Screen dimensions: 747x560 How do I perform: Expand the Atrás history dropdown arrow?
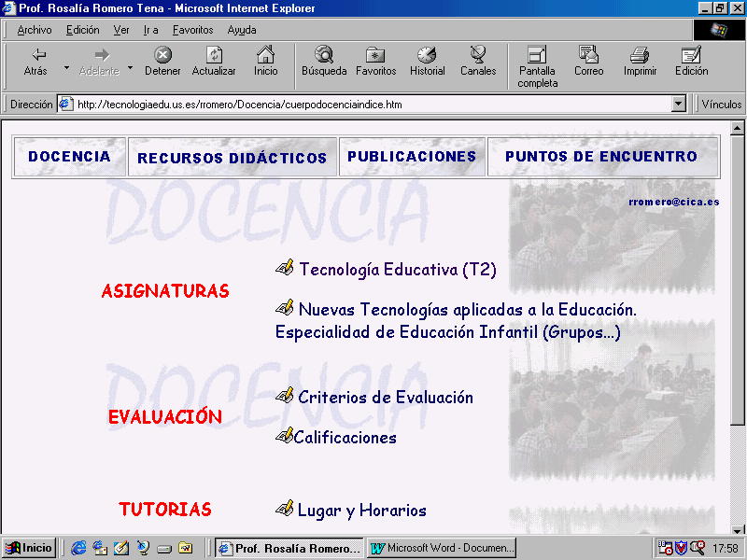point(66,68)
